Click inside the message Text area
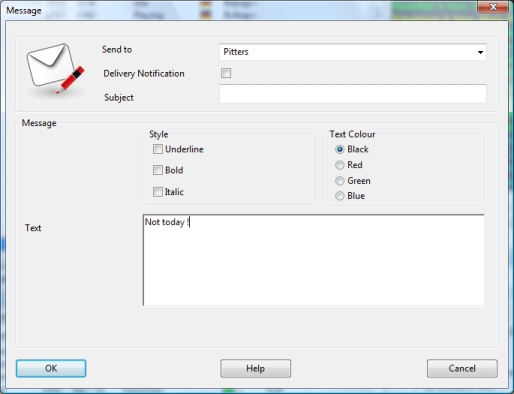 [x=314, y=260]
